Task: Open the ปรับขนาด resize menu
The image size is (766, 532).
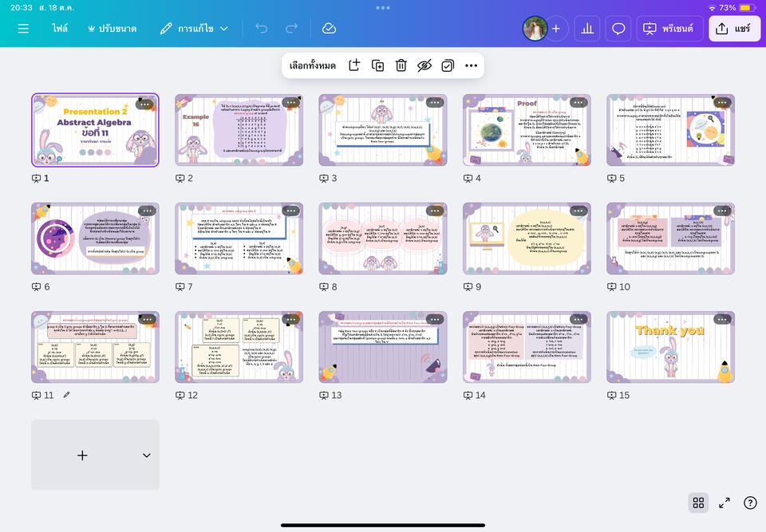Action: (x=111, y=29)
